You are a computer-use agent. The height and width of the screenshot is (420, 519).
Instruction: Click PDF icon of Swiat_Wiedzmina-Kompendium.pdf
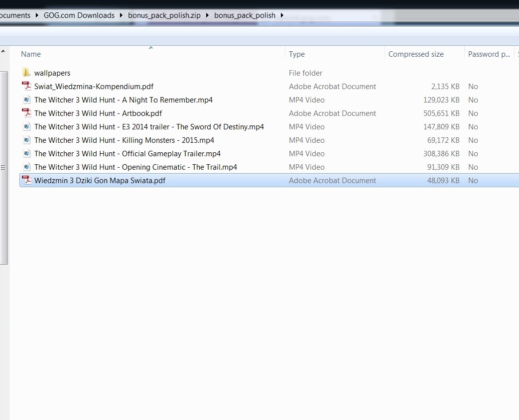pos(26,86)
